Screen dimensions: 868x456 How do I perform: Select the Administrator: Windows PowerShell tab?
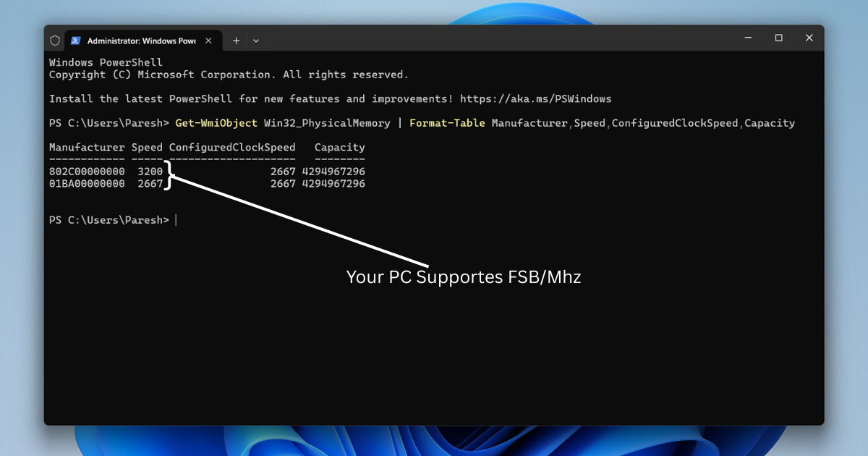[141, 41]
